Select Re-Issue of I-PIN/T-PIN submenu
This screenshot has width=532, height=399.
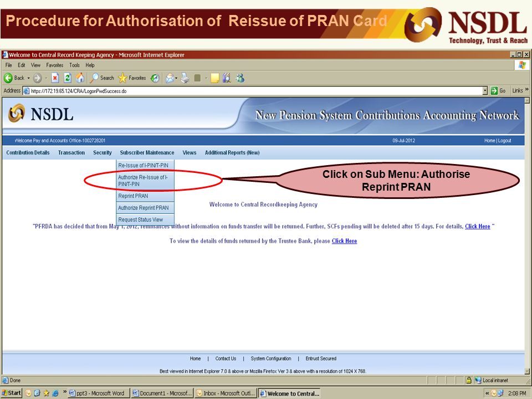(145, 166)
